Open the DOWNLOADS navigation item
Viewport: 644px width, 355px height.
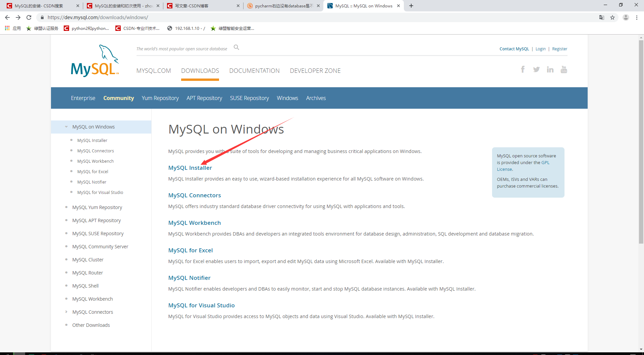pos(200,71)
